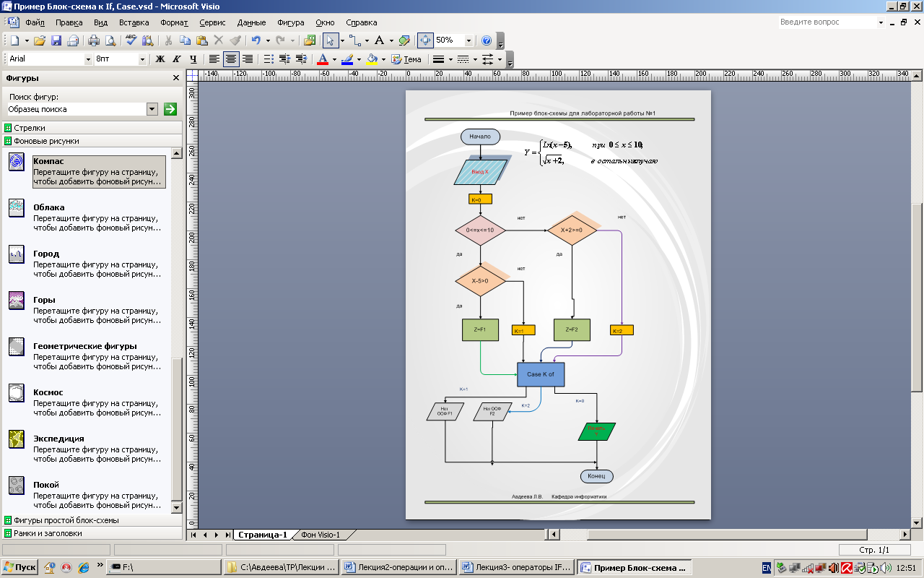Open line ends dropdown arrow
This screenshot has width=924, height=578.
[500, 59]
